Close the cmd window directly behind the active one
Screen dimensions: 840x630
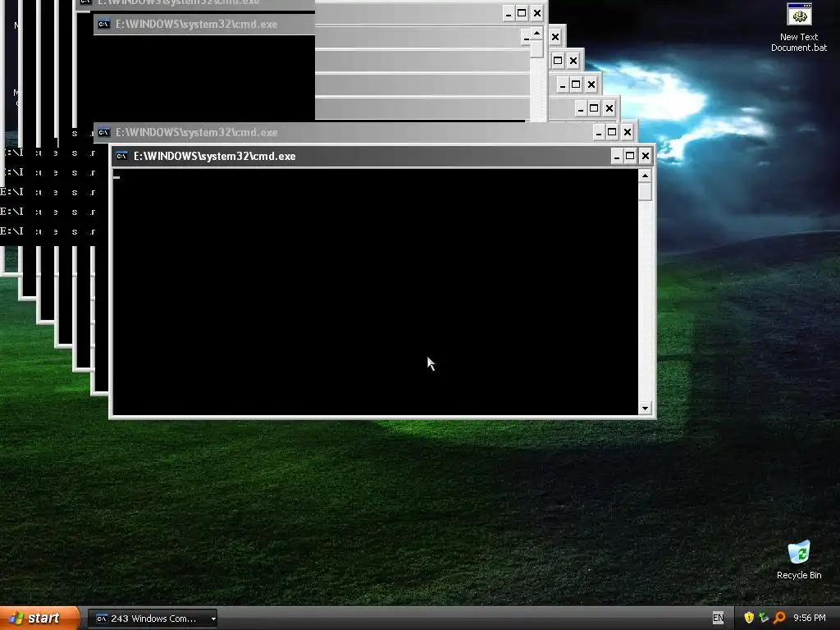627,132
